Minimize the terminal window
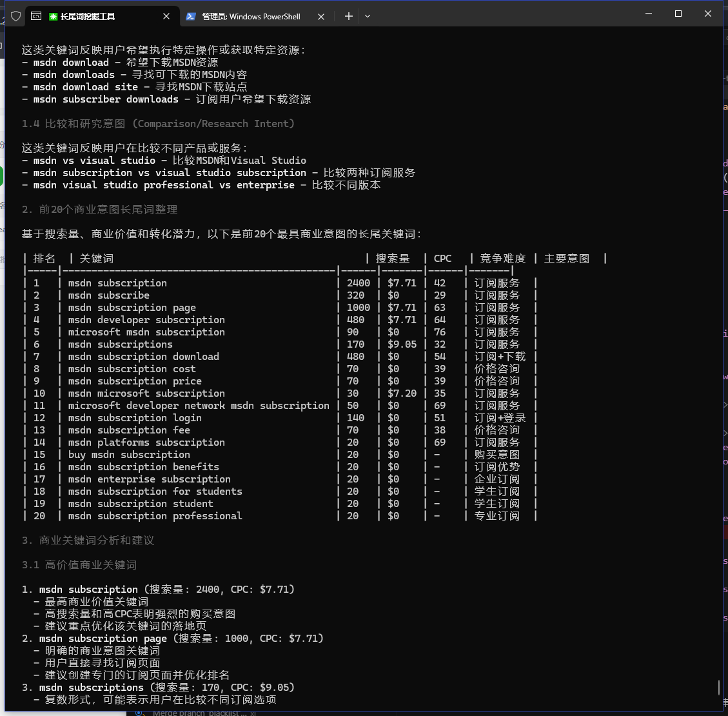Viewport: 728px width, 716px height. point(649,14)
